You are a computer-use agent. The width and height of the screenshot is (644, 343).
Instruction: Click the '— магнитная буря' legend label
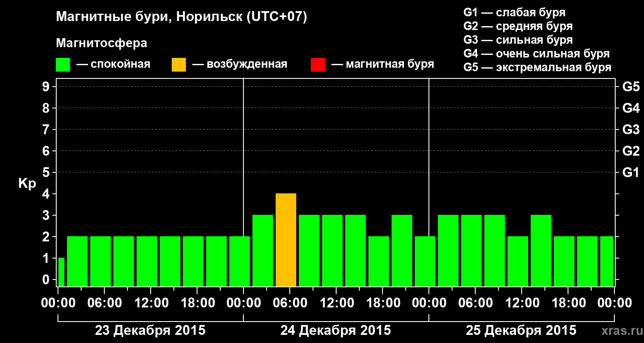pos(383,65)
